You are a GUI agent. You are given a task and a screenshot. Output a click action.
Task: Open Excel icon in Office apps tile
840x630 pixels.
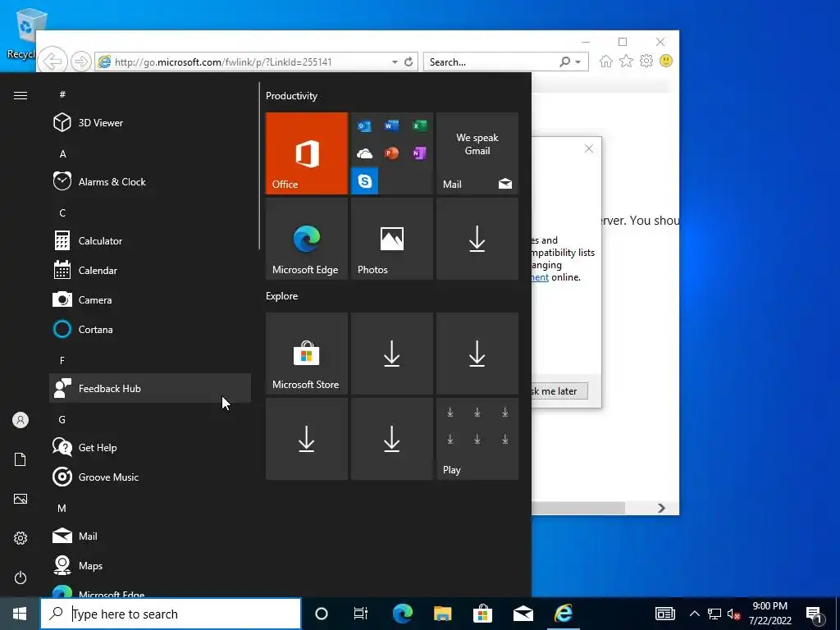(x=419, y=126)
